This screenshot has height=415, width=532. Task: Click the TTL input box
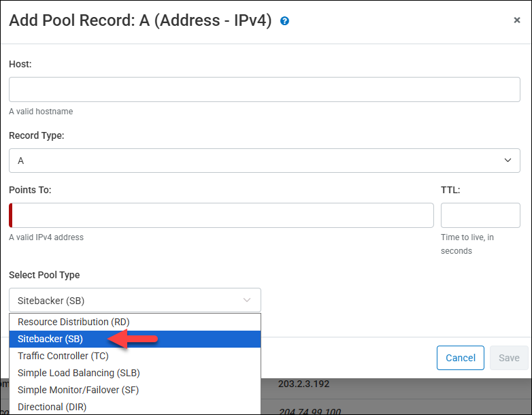[480, 215]
